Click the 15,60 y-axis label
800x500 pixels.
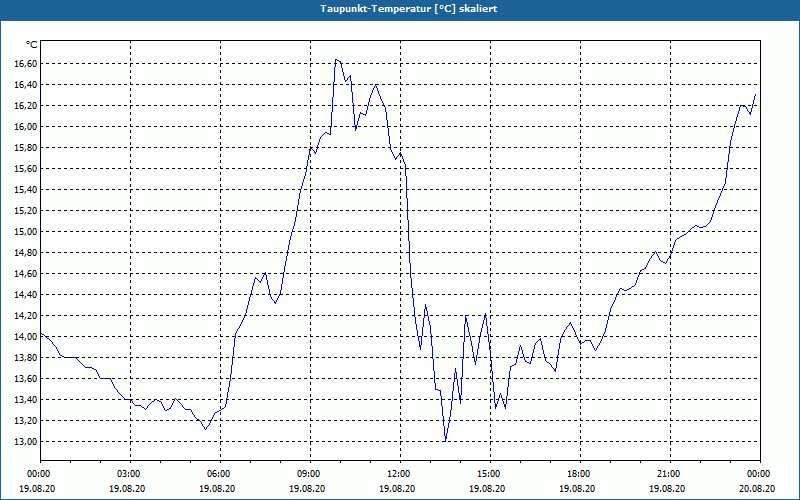coord(25,168)
